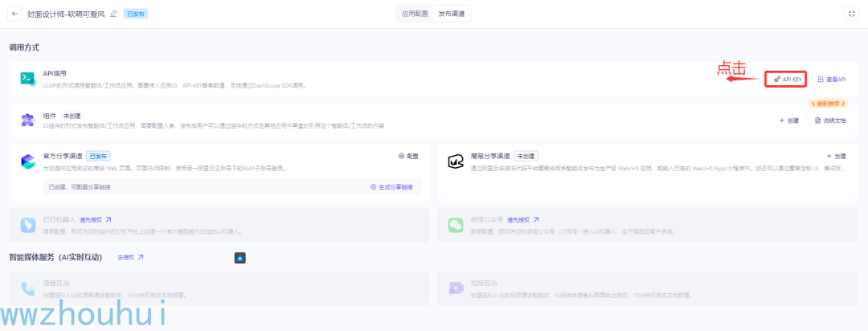
Task: Click the 官方分享渠道 logo icon
Action: point(27,161)
